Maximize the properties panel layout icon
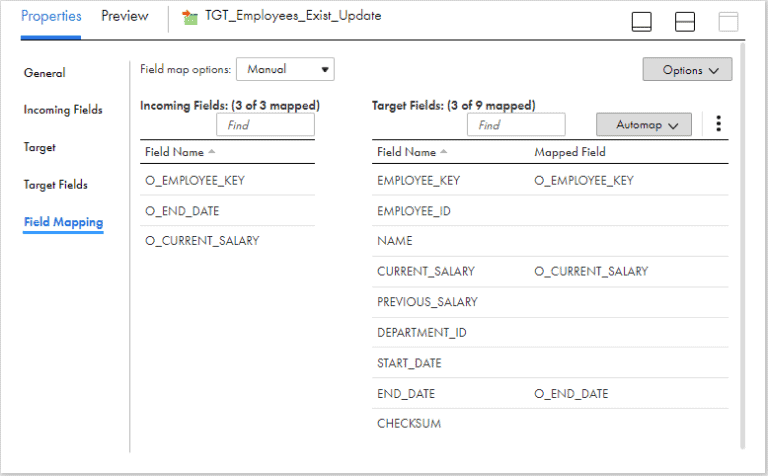 728,21
